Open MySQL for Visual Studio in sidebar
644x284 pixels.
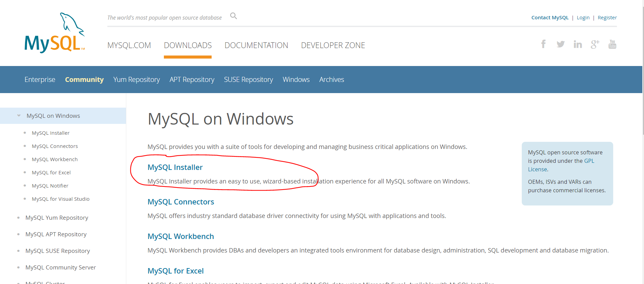(61, 199)
